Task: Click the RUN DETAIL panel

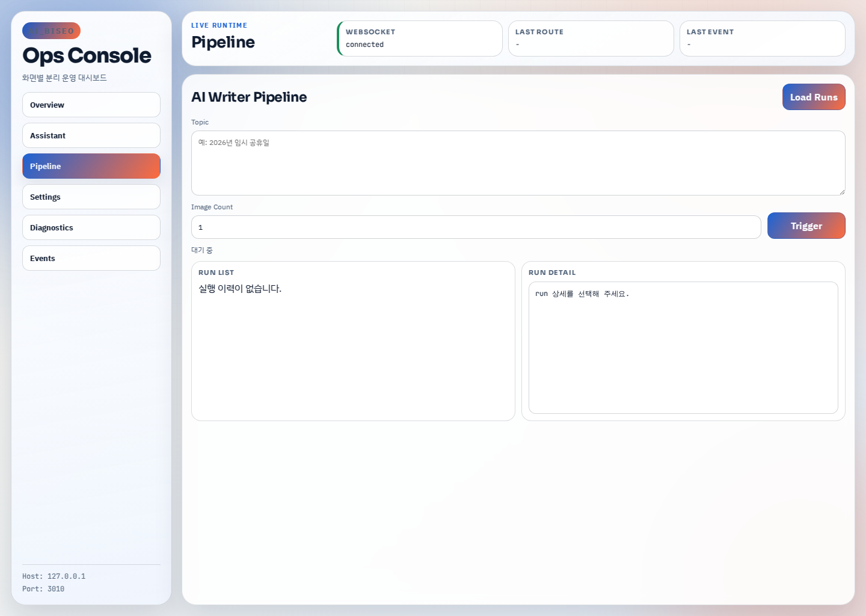Action: [683, 340]
